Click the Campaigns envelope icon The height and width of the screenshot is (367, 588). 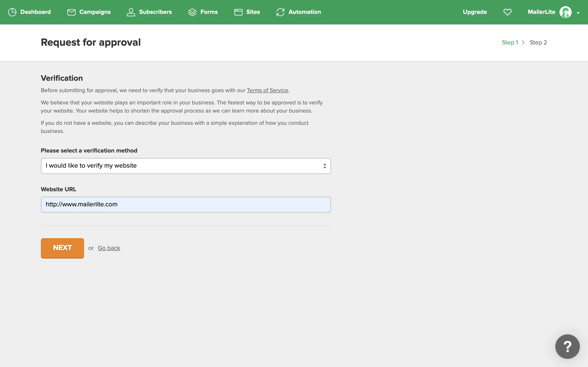point(71,12)
